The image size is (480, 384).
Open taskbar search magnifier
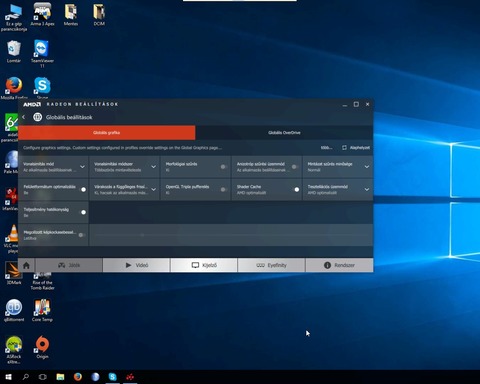pos(25,377)
